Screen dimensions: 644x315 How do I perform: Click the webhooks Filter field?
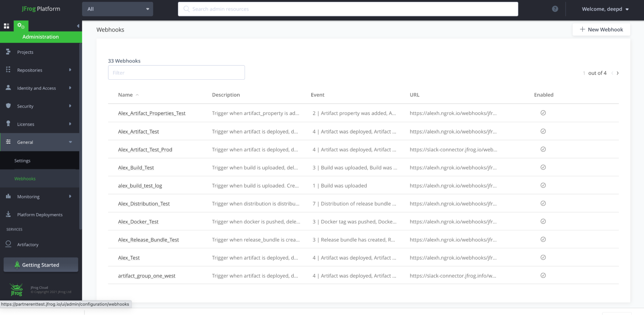tap(176, 73)
